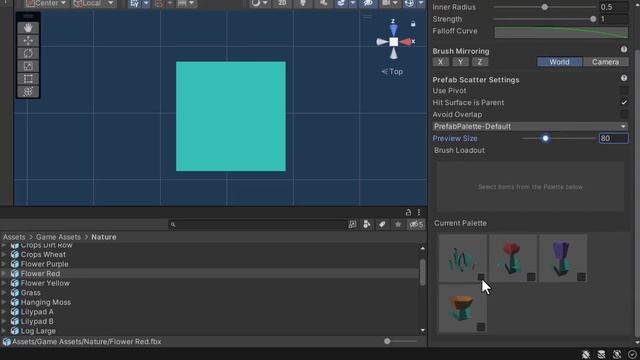Viewport: 640px width, 360px height.
Task: Click the red X axis gizmo cone
Action: click(x=406, y=42)
